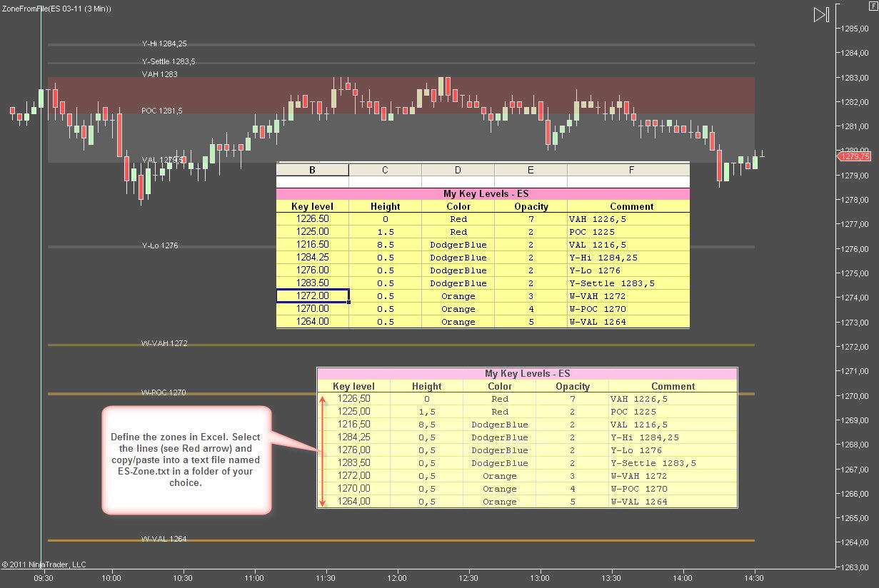Click the 1268,00 price axis label
879x588 pixels.
(855, 445)
